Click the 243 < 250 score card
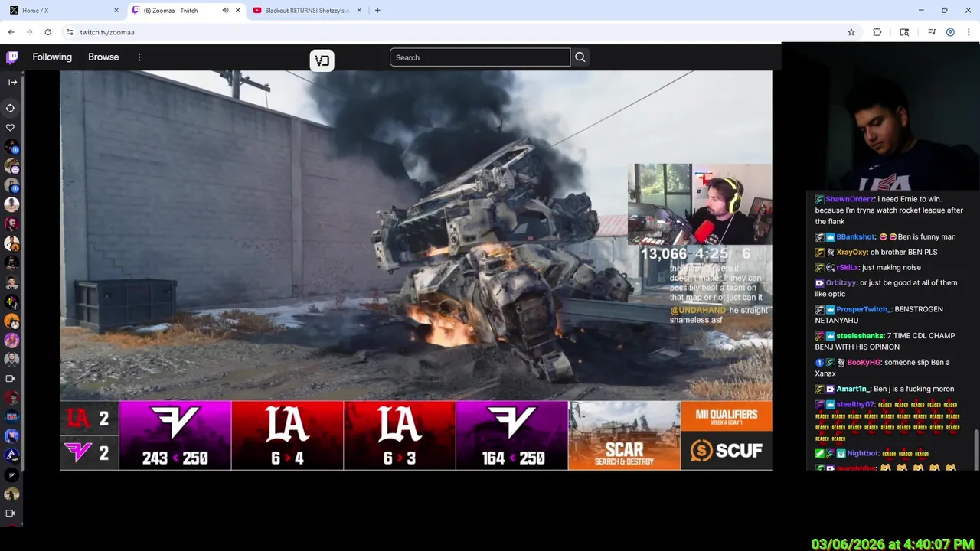Screen dimensions: 980x551 coord(175,435)
